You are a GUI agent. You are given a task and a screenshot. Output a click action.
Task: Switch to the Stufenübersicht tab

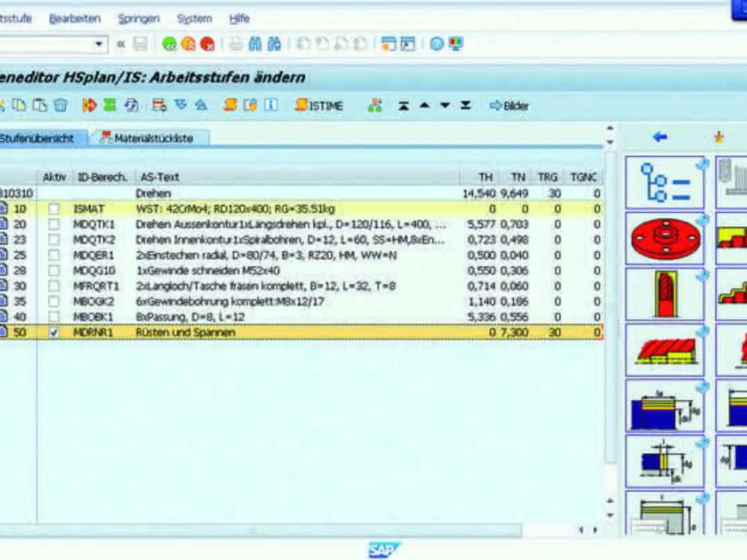[x=43, y=138]
